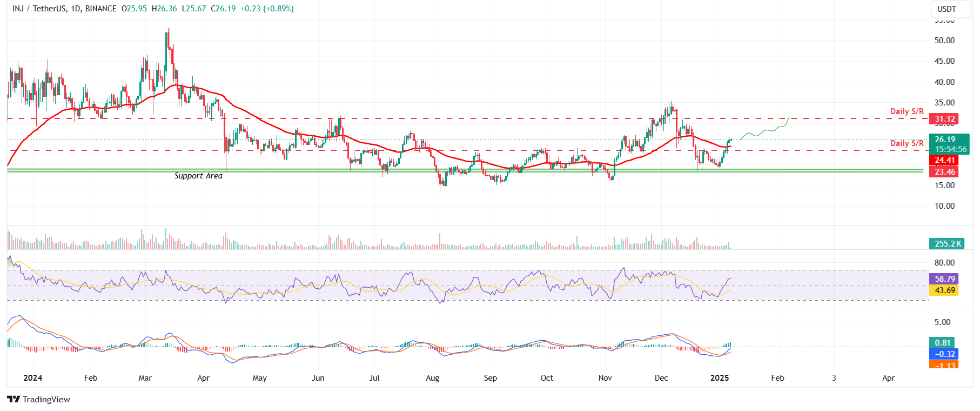Click the MACD value -0.32 label
This screenshot has height=411, width=980.
(944, 354)
